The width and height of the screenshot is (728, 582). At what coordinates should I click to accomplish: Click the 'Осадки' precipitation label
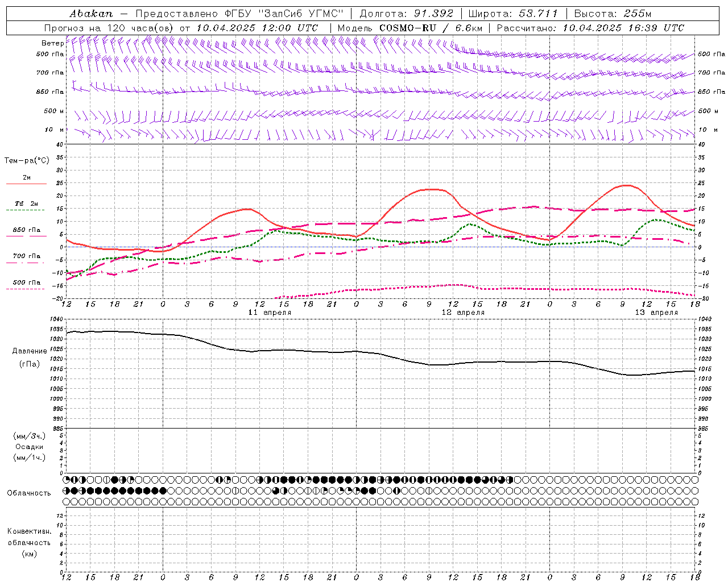click(30, 447)
